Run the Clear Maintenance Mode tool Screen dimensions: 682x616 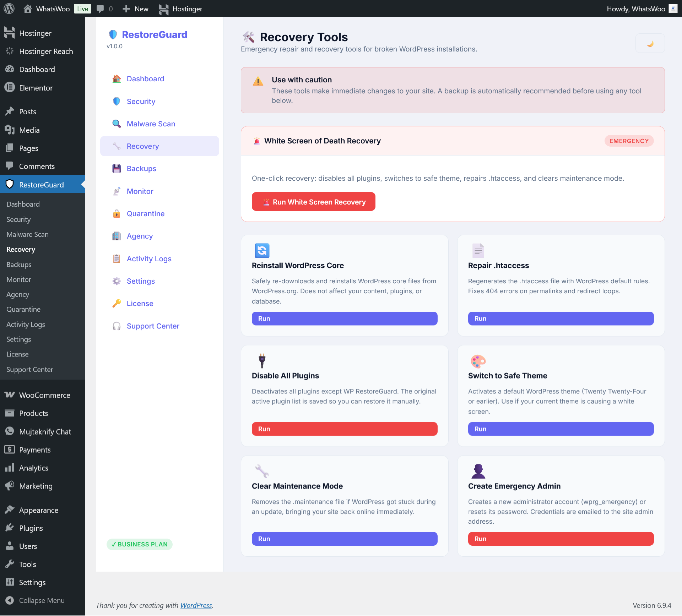[x=345, y=539]
